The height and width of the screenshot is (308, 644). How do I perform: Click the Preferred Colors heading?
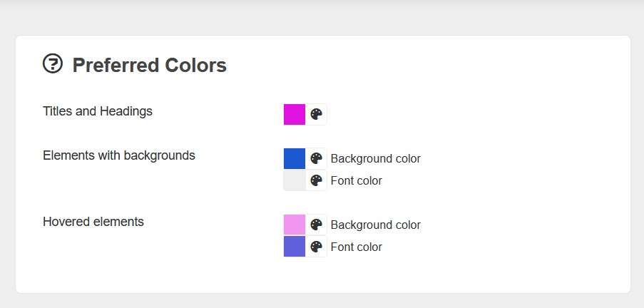149,65
